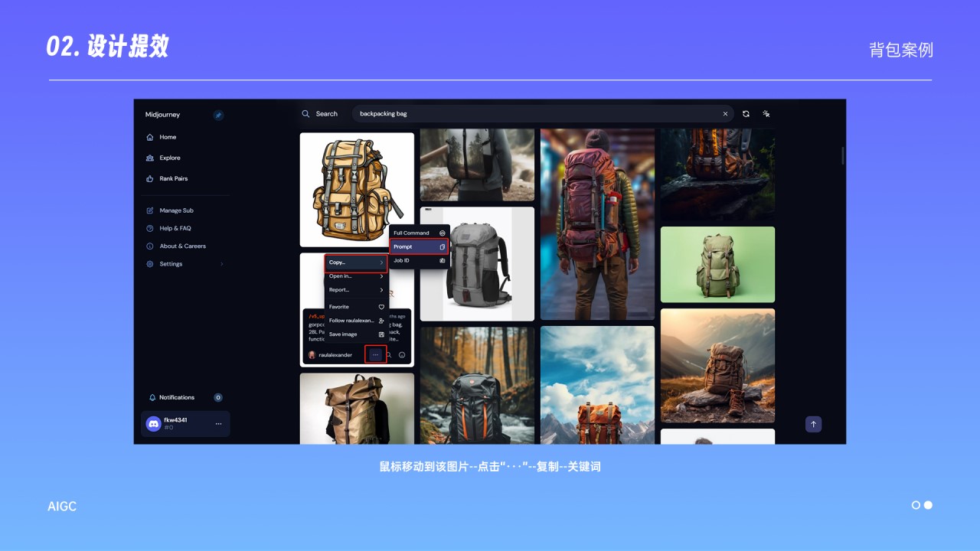Expand the Open in... submenu entry

click(356, 276)
